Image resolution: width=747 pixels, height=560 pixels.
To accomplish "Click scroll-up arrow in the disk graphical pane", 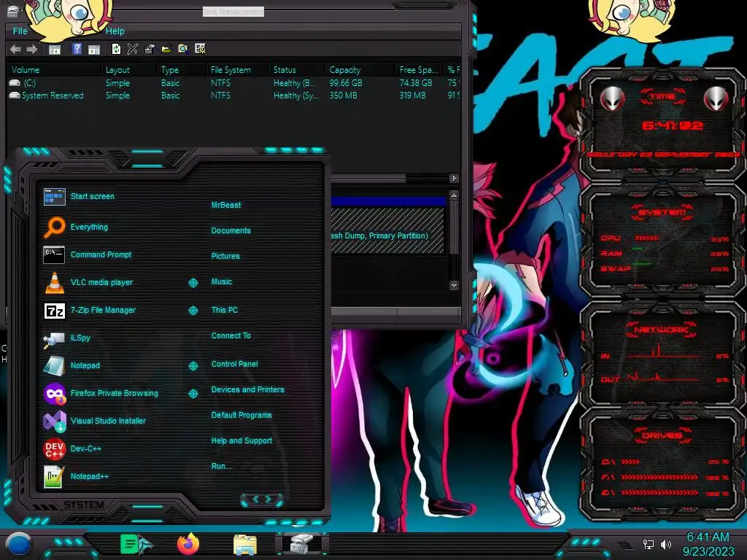I will (x=454, y=195).
